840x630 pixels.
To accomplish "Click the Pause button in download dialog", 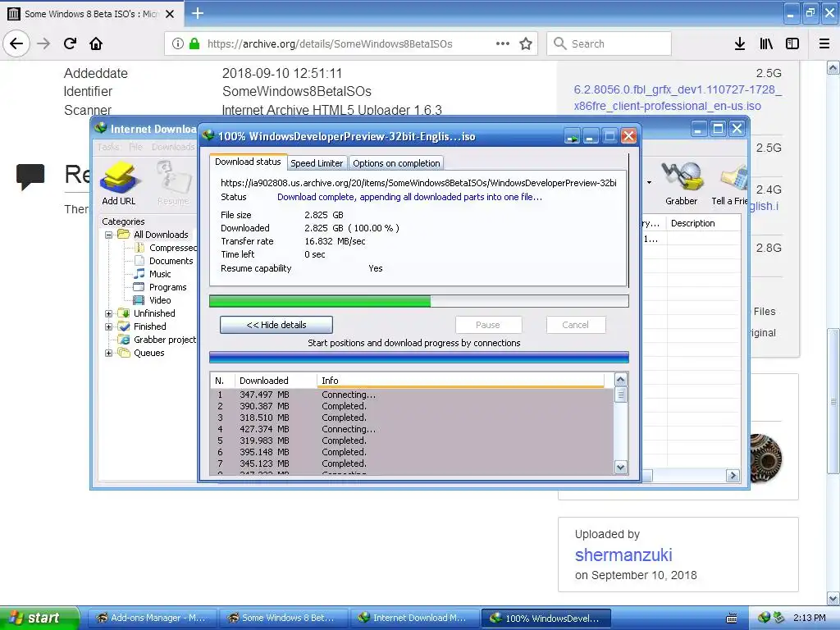I will coord(488,325).
